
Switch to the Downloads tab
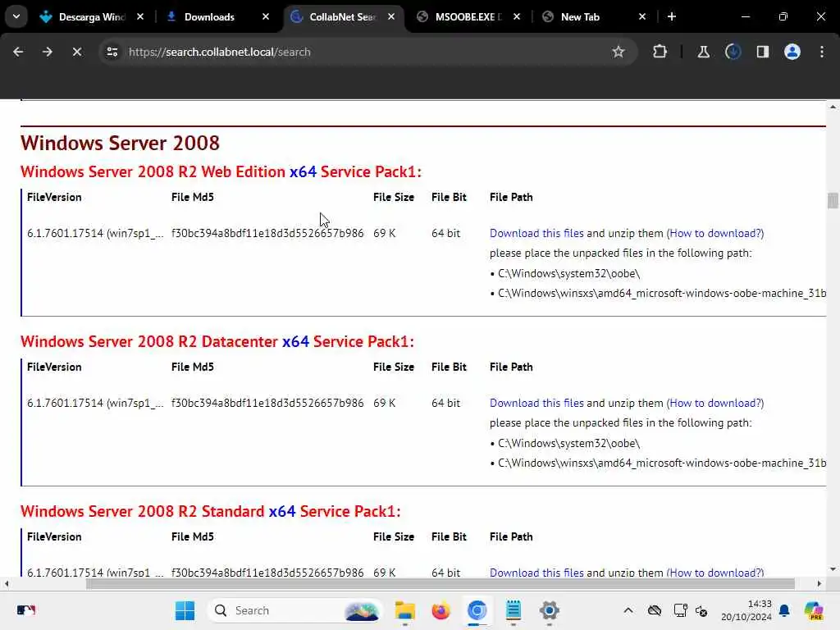coord(209,16)
